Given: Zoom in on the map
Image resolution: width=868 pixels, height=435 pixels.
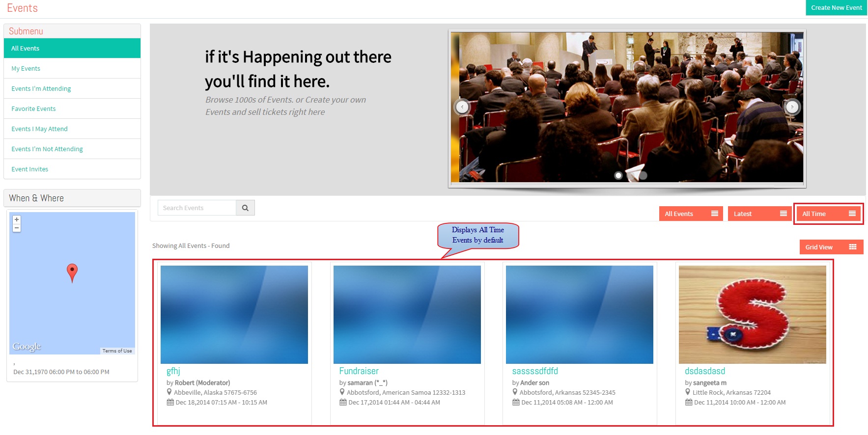Looking at the screenshot, I should coord(17,219).
